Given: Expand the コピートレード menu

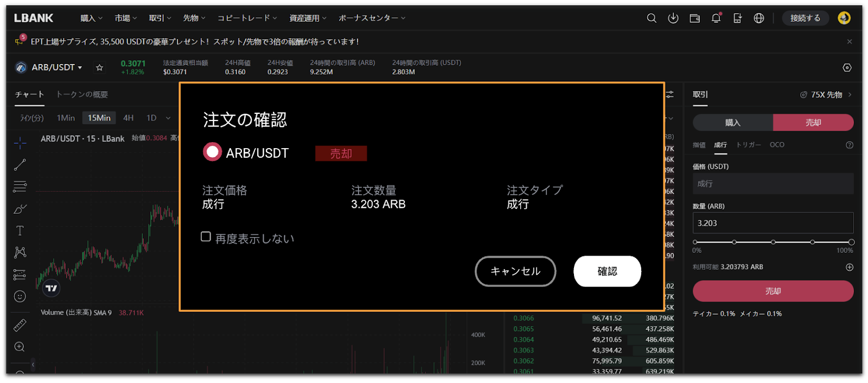Looking at the screenshot, I should coord(247,18).
